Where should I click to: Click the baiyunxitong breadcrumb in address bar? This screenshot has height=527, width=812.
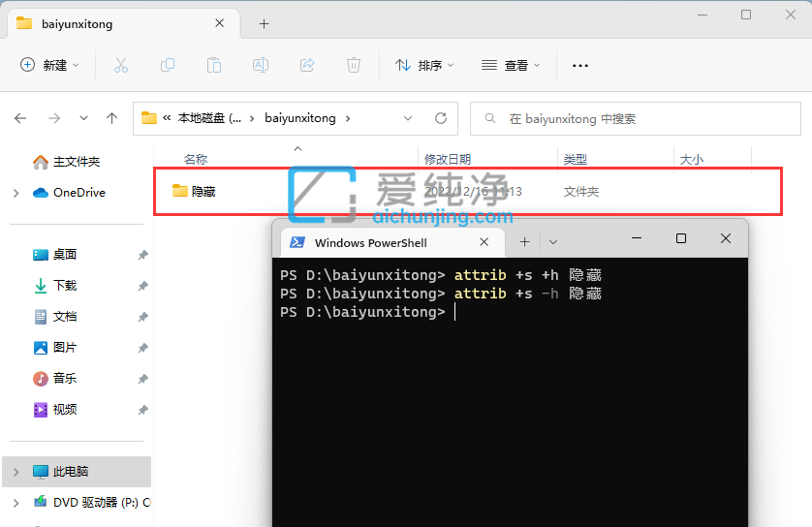click(x=299, y=118)
